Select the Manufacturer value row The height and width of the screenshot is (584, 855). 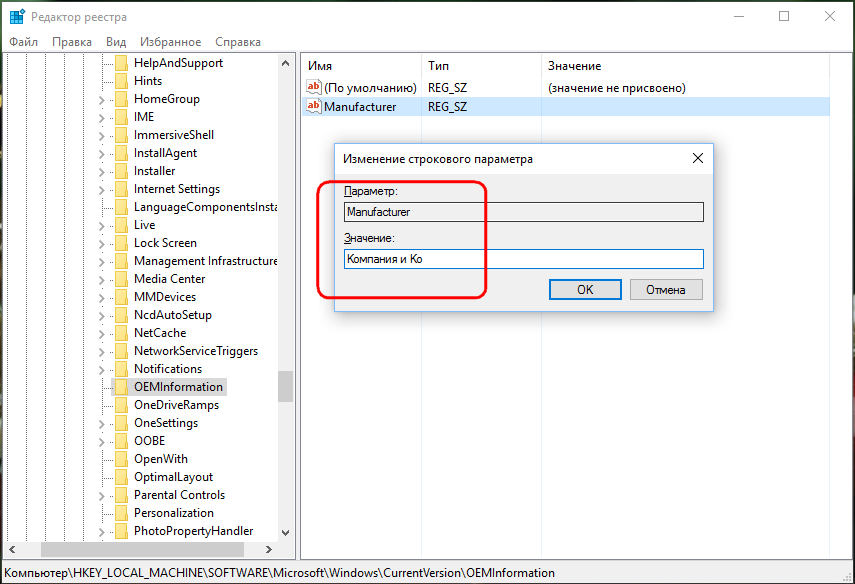565,107
